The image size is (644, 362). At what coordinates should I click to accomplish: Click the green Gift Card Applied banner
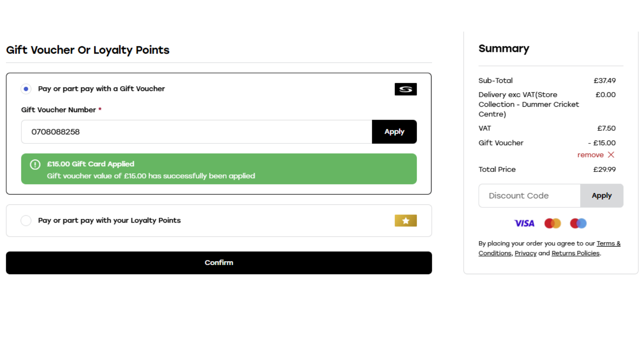click(x=219, y=169)
